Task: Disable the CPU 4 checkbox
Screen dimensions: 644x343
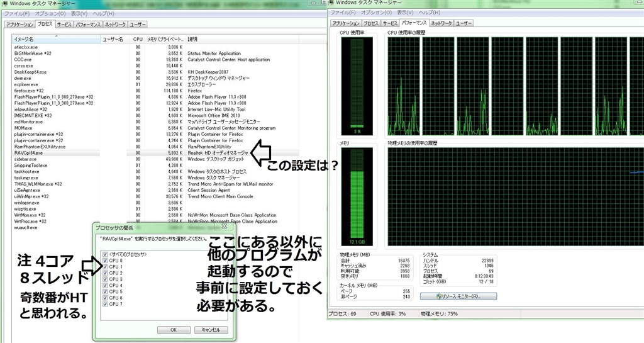Action: (105, 285)
